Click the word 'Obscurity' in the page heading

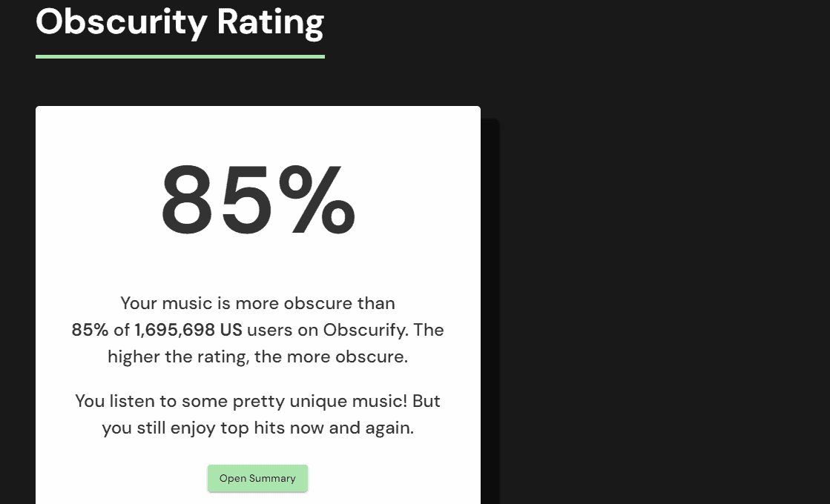pyautogui.click(x=121, y=22)
